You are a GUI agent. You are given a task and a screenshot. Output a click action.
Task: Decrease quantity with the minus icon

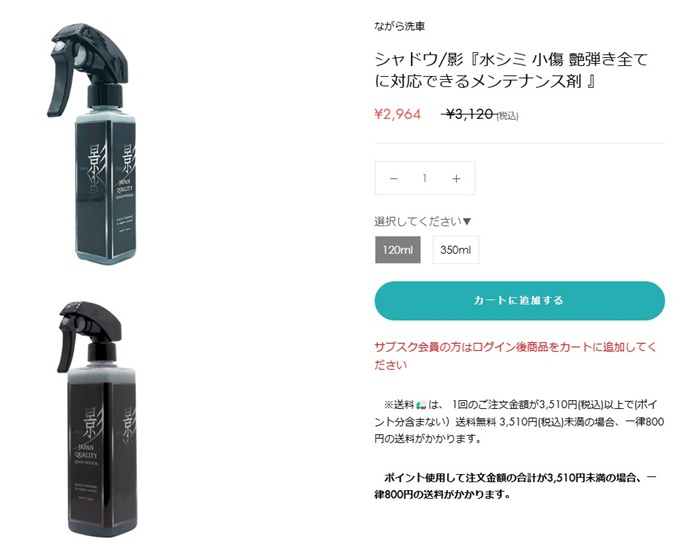pos(394,179)
